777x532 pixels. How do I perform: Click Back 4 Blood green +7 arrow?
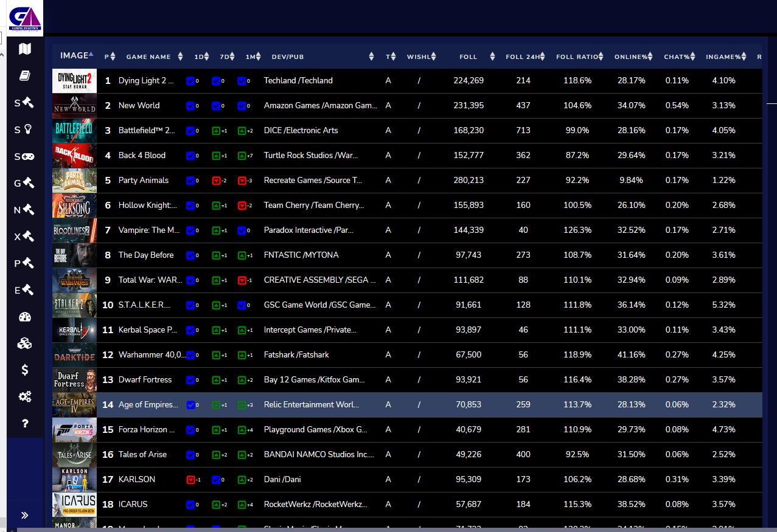(242, 156)
